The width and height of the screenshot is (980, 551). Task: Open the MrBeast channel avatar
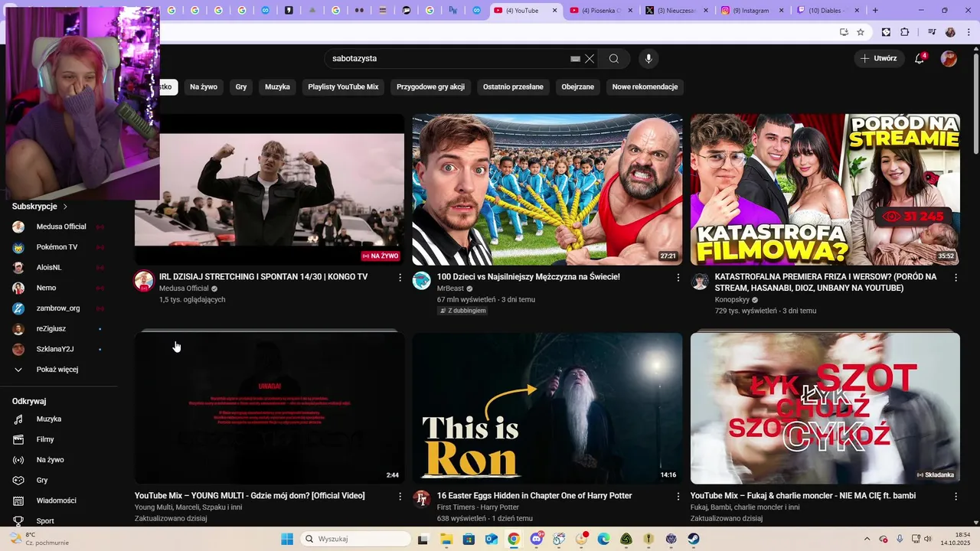[422, 281]
